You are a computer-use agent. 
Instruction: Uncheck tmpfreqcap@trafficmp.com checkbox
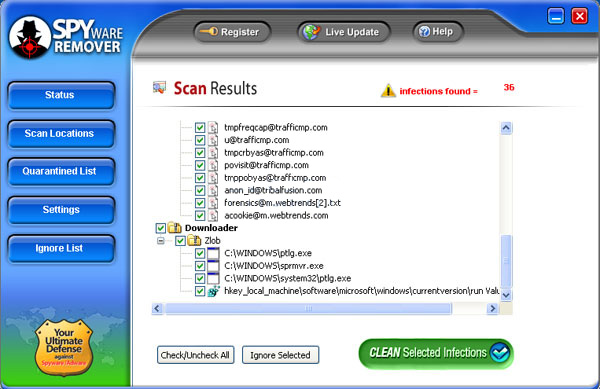coord(200,127)
